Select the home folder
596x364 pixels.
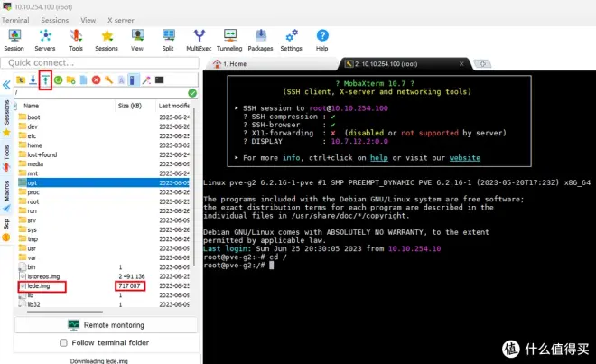[103, 145]
